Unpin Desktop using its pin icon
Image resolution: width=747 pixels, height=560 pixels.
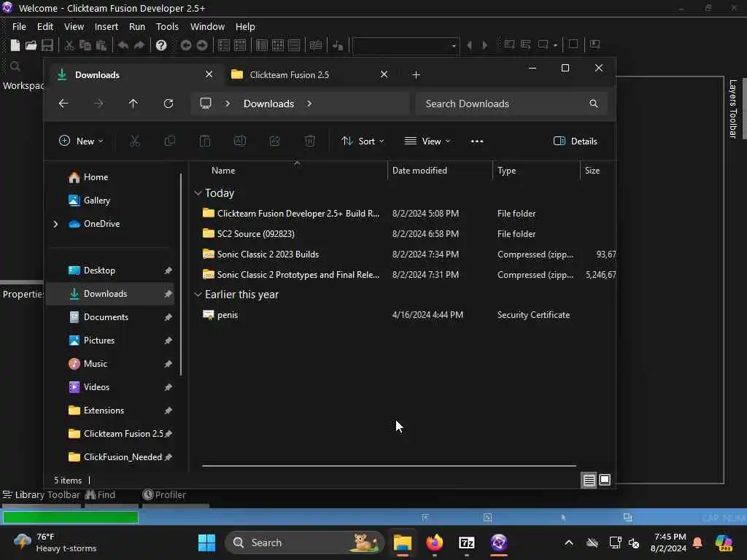(x=169, y=271)
